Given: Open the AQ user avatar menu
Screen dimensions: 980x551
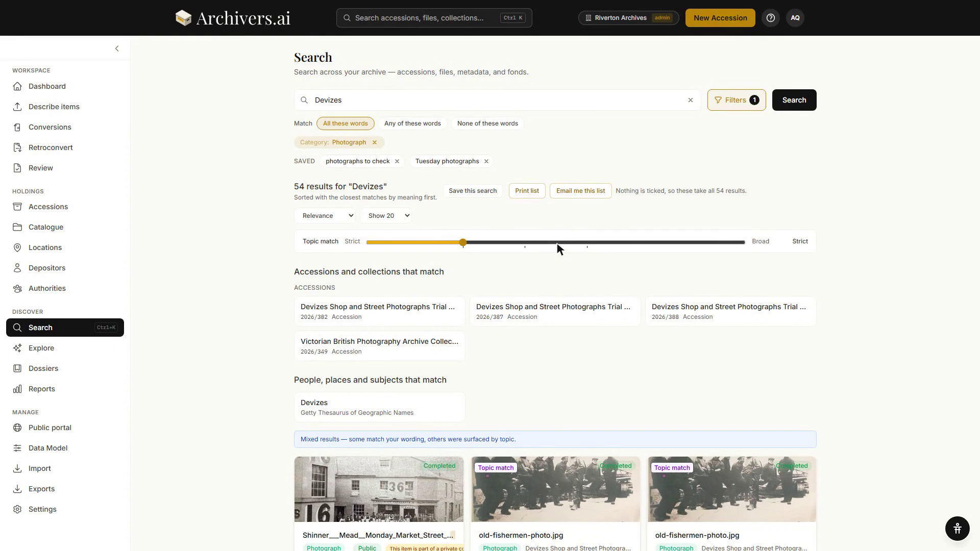Looking at the screenshot, I should [x=795, y=18].
